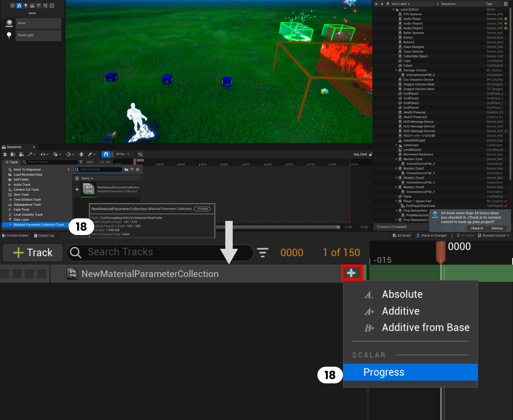Click the Visual Effects category icon
Screen dimensions: 513x420
pyautogui.click(x=45, y=6)
